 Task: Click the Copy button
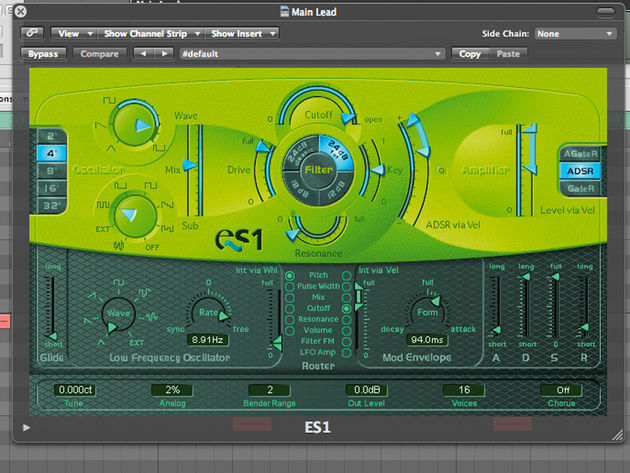point(470,54)
